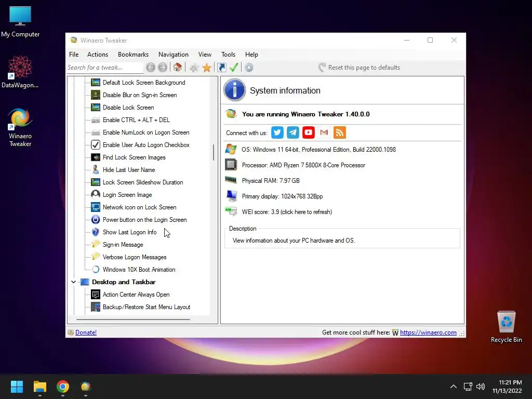Screen dimensions: 532x399
Task: Click the add bookmark grey star icon
Action: click(194, 68)
